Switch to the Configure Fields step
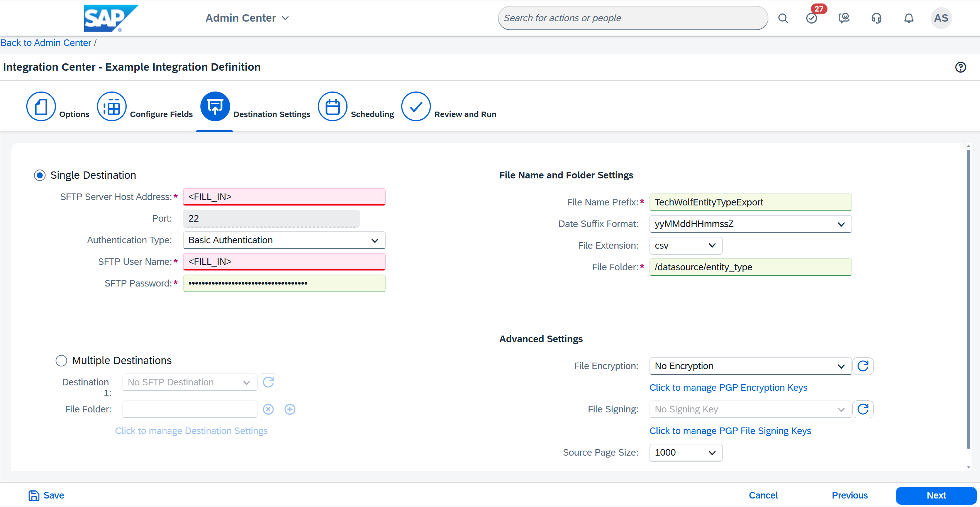 (112, 107)
